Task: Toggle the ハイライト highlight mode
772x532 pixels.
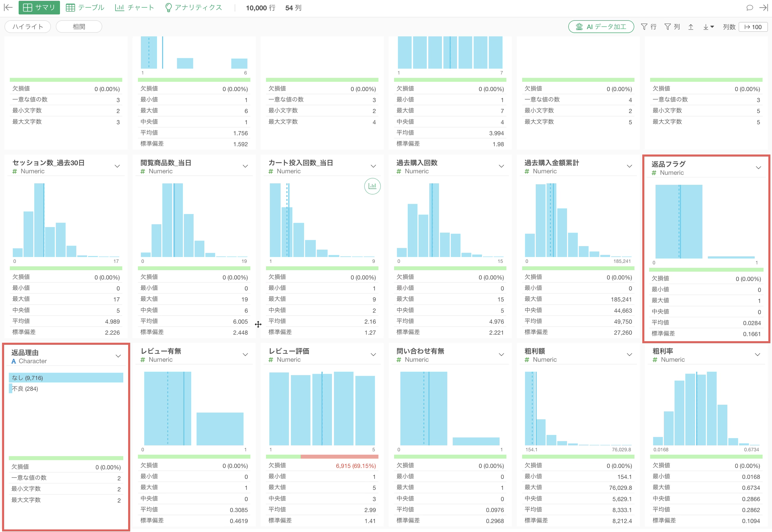Action: click(28, 27)
